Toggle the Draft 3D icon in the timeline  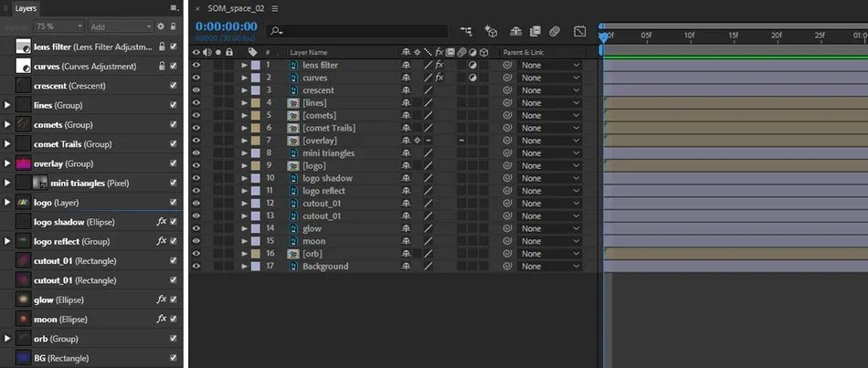coord(491,32)
